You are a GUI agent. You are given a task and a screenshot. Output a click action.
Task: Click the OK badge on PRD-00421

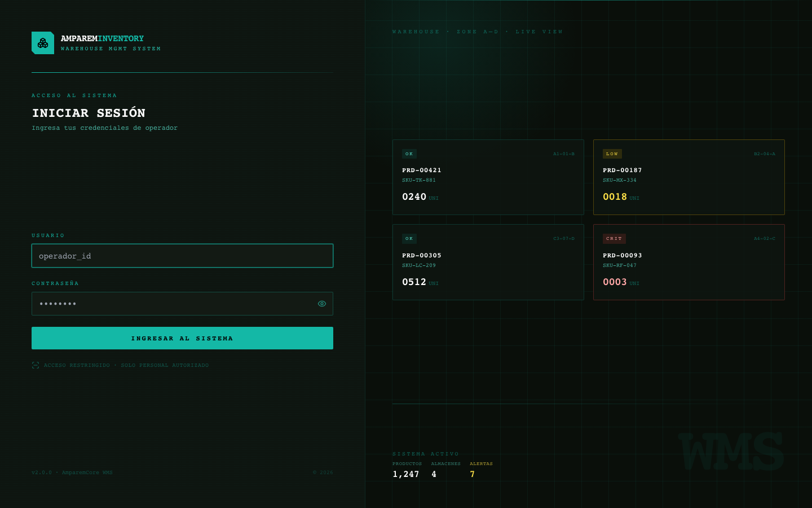(x=409, y=154)
